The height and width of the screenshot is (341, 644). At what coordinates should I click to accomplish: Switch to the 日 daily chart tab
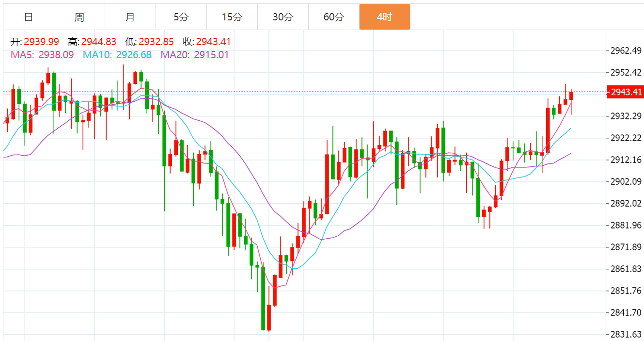click(x=29, y=17)
